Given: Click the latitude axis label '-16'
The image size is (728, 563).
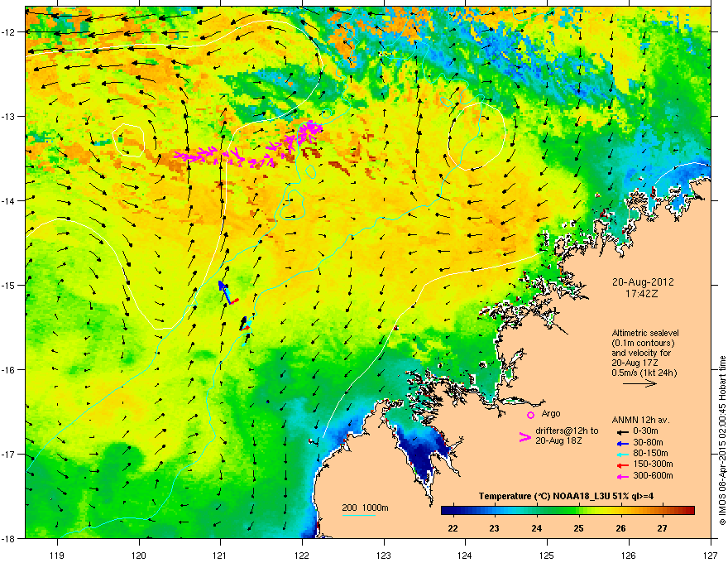Looking at the screenshot, I should coord(9,370).
